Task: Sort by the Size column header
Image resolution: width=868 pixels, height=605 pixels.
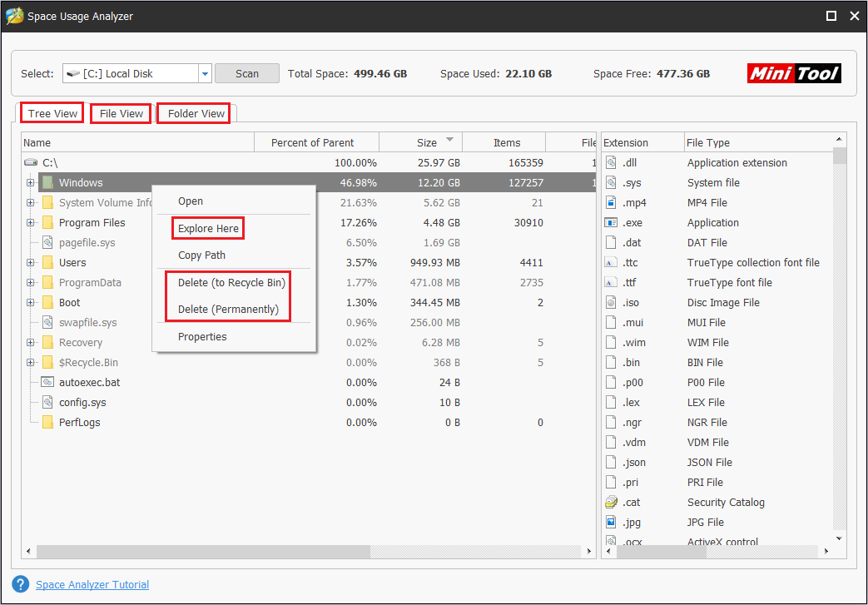Action: [421, 142]
